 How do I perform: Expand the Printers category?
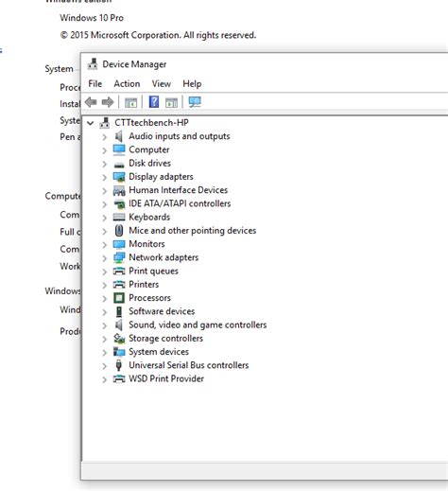(104, 285)
